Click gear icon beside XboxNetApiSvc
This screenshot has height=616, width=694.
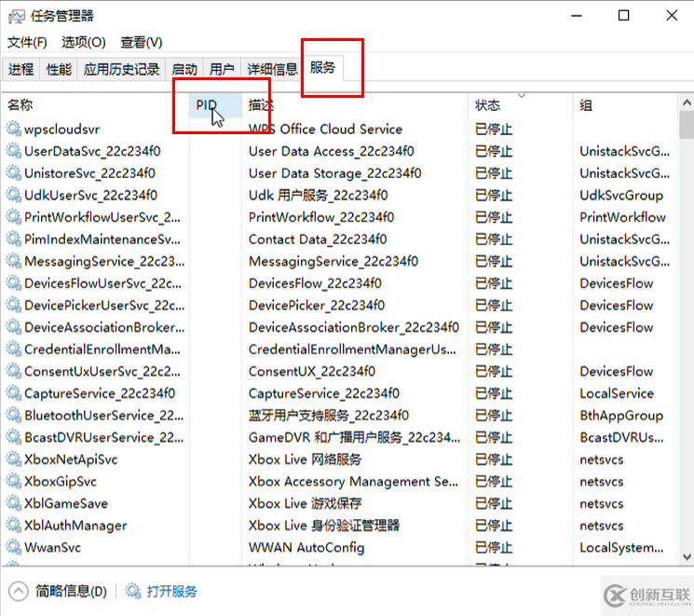(x=14, y=459)
